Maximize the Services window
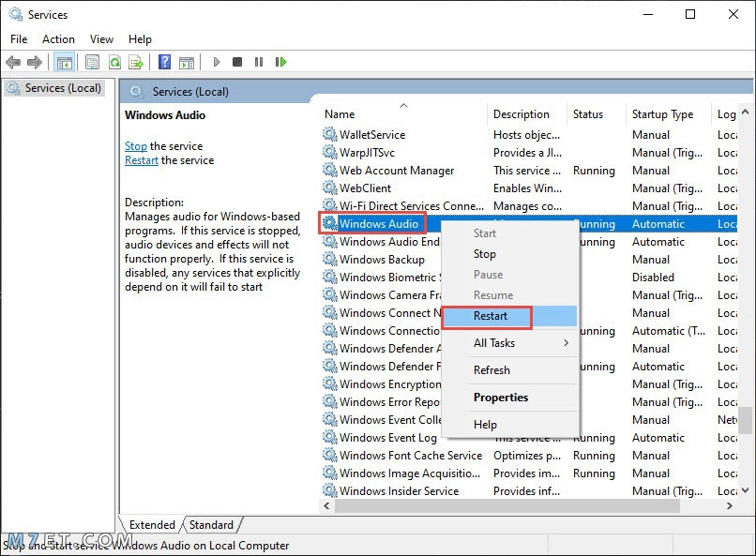The height and width of the screenshot is (556, 756). (x=690, y=14)
